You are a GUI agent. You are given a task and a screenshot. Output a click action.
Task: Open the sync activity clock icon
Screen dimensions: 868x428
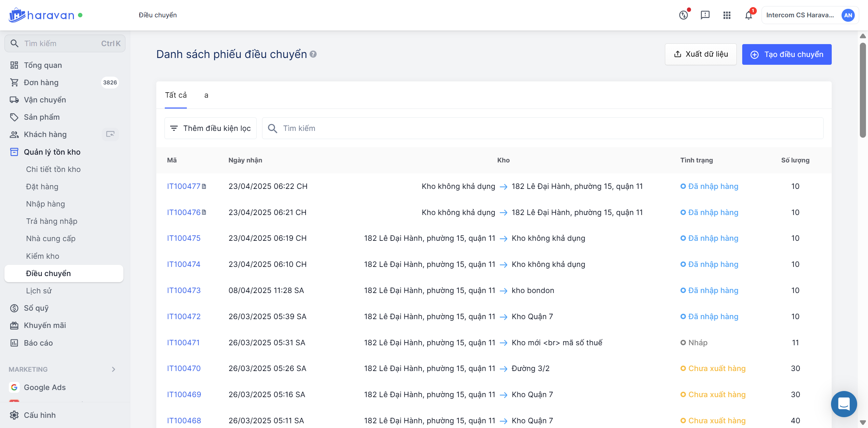click(x=683, y=15)
